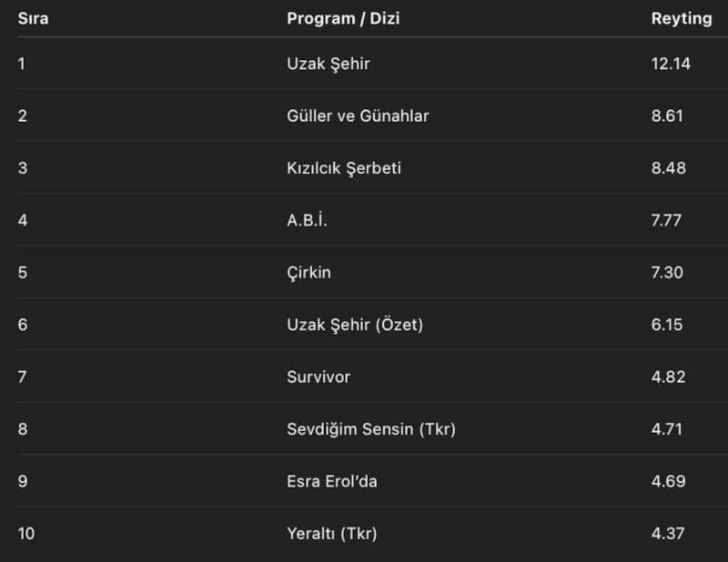Select the Uzak Şehir program name
Screen dimensions: 728x562
pyautogui.click(x=329, y=64)
